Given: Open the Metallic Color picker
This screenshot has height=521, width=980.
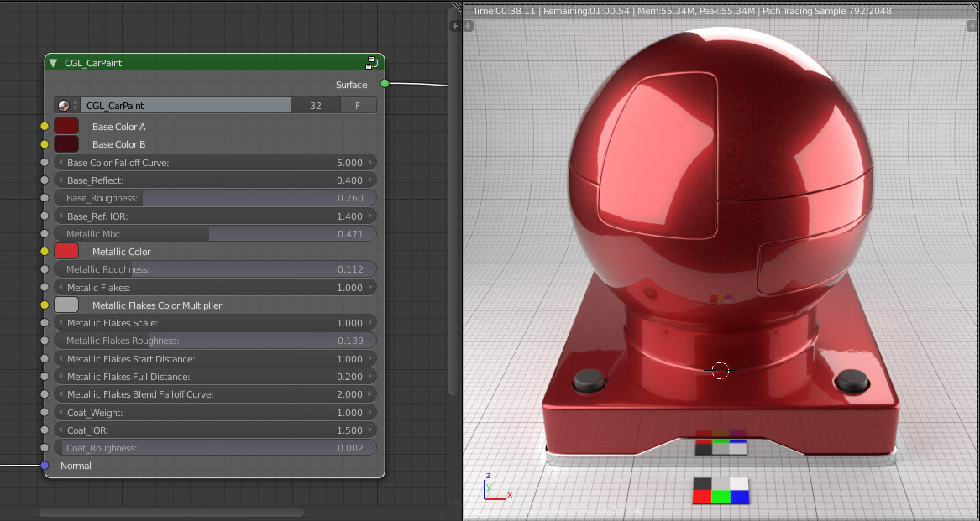Looking at the screenshot, I should point(66,251).
